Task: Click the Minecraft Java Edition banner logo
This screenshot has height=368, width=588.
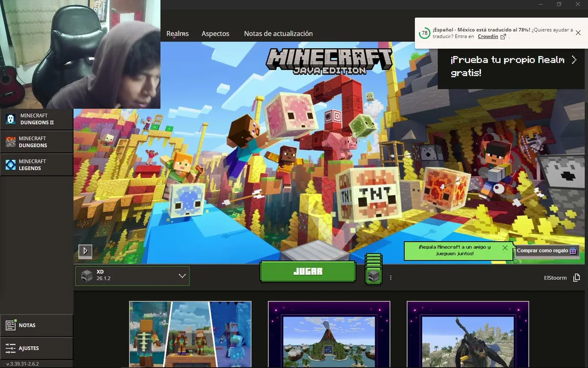Action: [329, 61]
